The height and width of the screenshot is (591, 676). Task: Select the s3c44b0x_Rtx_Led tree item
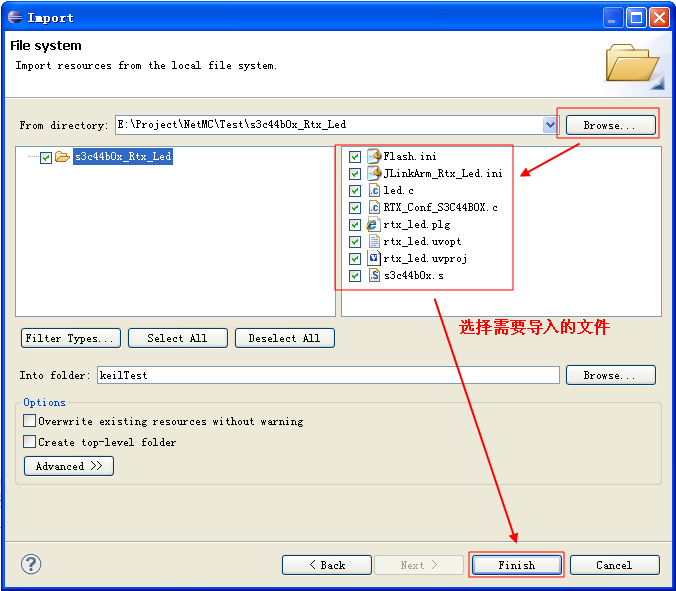click(123, 156)
